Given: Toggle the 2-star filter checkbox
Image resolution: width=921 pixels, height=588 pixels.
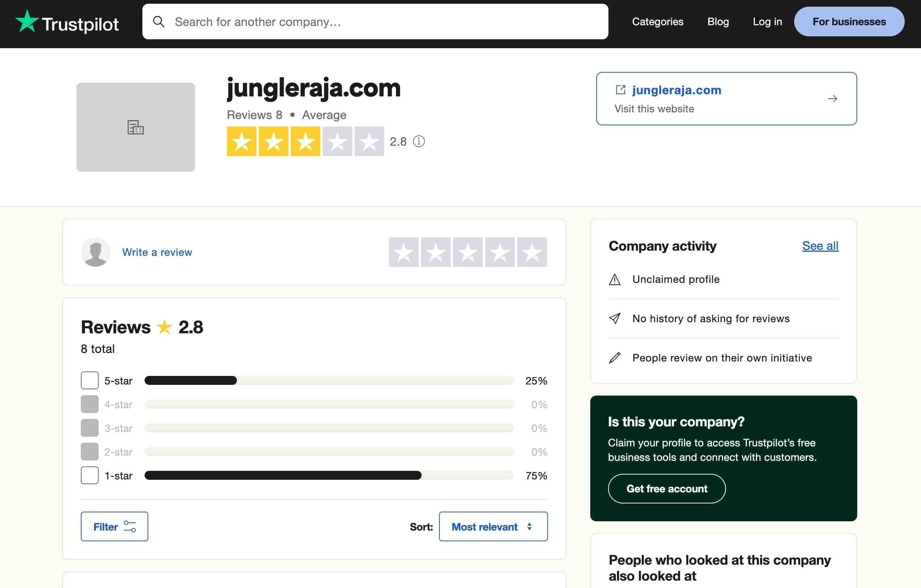Looking at the screenshot, I should coord(89,452).
